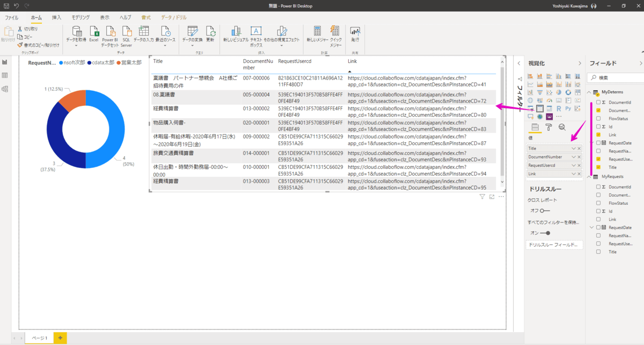
Task: Open dropdown for Title value field
Action: [x=574, y=148]
